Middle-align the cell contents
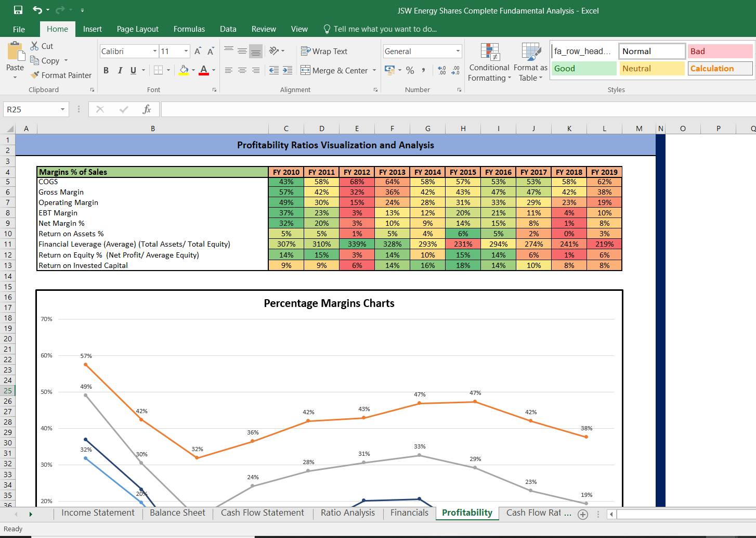This screenshot has width=756, height=538. point(242,51)
